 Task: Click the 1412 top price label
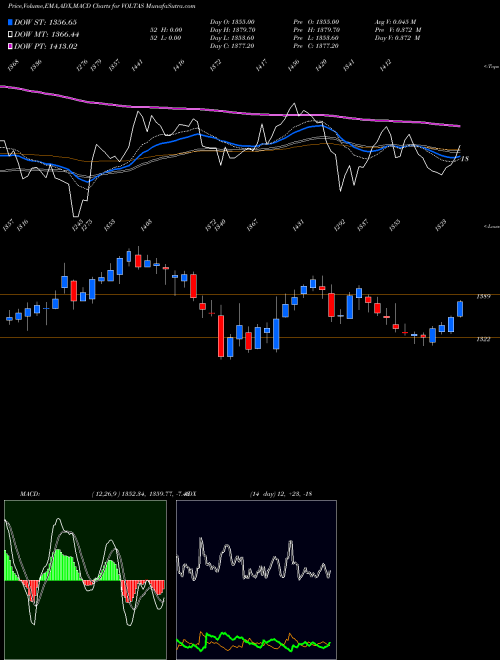pyautogui.click(x=386, y=65)
